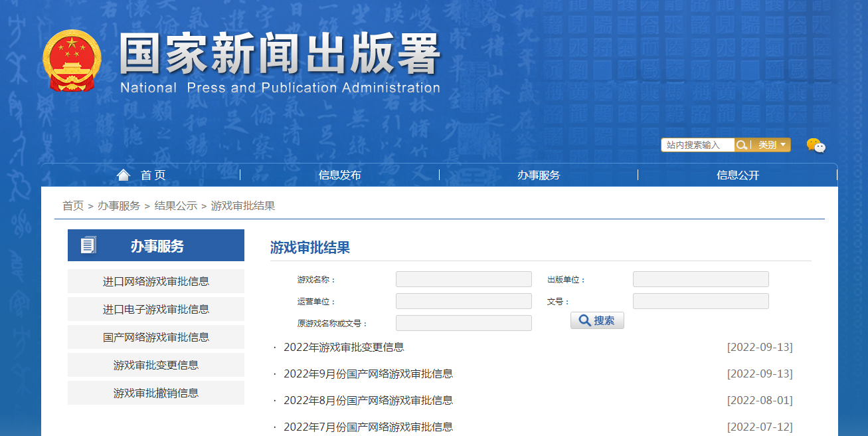The height and width of the screenshot is (436, 868).
Task: Go to 首页 in the navigation bar
Action: (x=153, y=175)
